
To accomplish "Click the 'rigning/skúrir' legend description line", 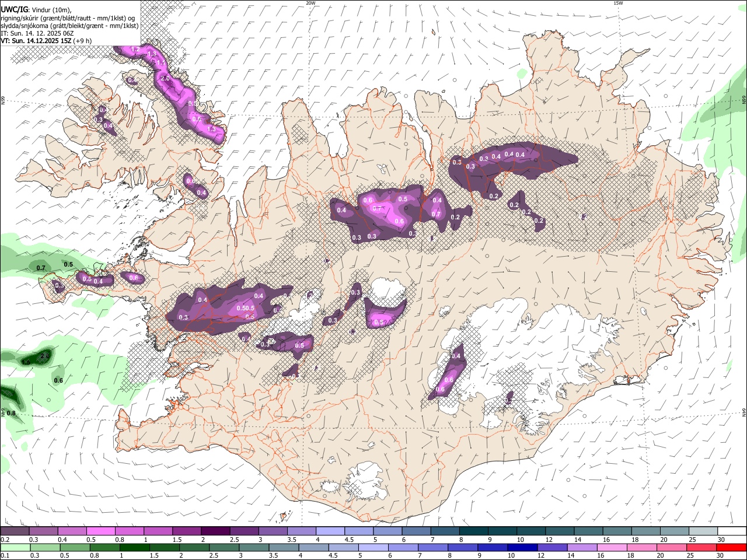I will pyautogui.click(x=68, y=17).
